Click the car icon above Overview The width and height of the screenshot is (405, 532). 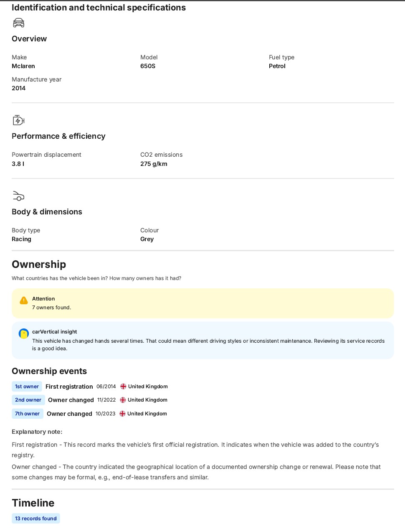coord(19,23)
